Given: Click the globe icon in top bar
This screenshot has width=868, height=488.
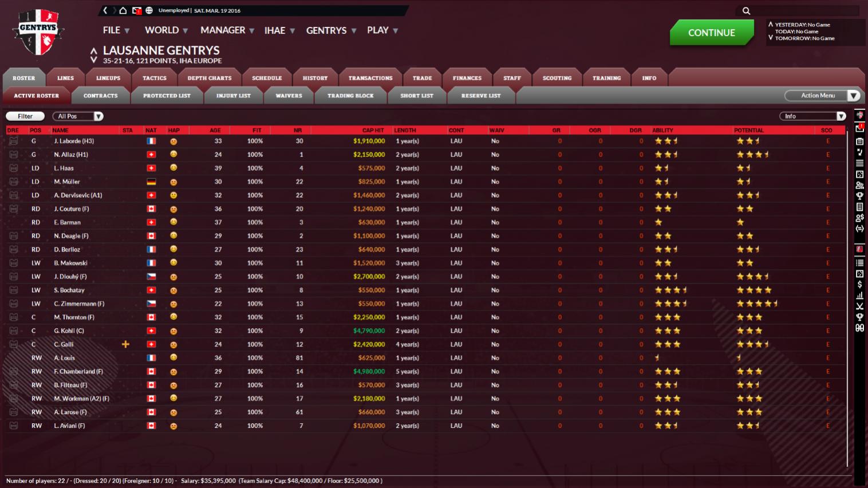Looking at the screenshot, I should 149,10.
